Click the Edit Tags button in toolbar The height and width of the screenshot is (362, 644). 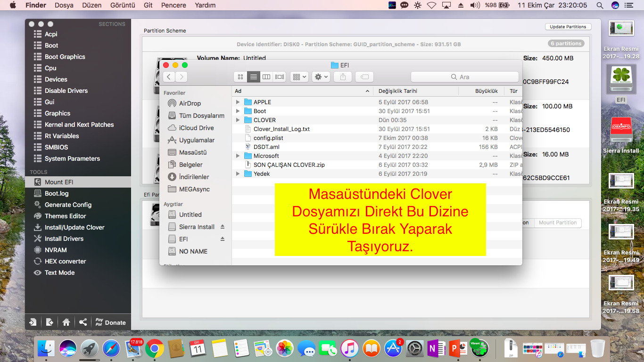(x=364, y=77)
